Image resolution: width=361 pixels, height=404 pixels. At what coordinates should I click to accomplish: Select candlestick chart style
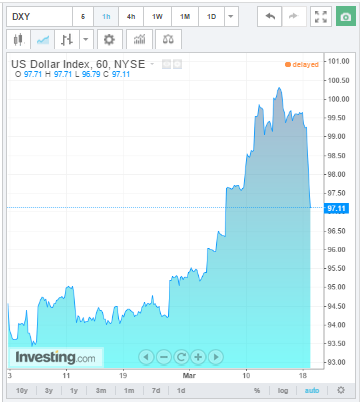pyautogui.click(x=19, y=40)
